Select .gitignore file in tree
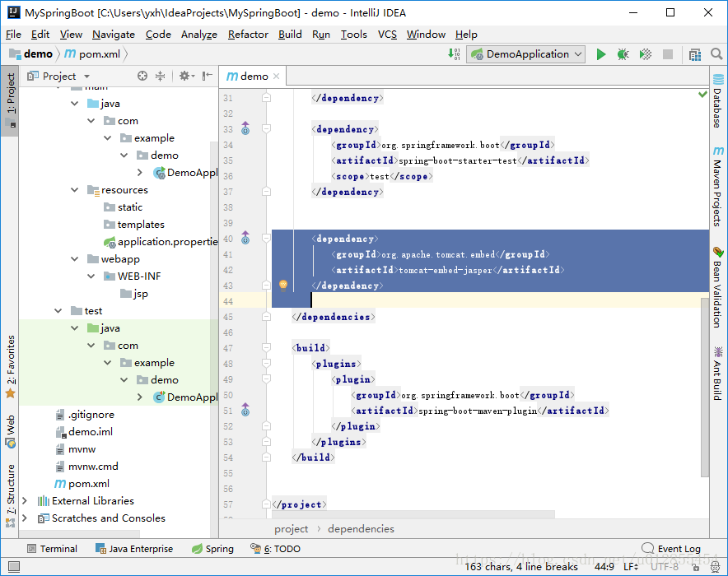This screenshot has height=576, width=728. coord(85,415)
